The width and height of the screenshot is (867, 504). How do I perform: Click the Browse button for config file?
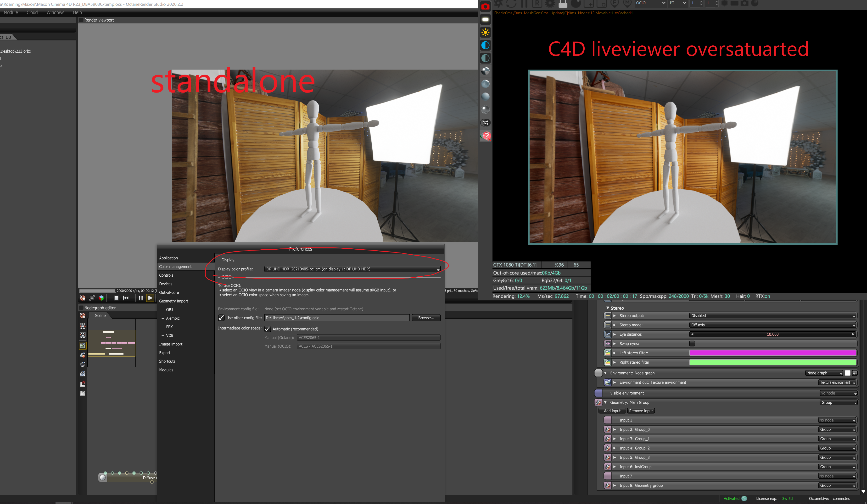coord(426,318)
